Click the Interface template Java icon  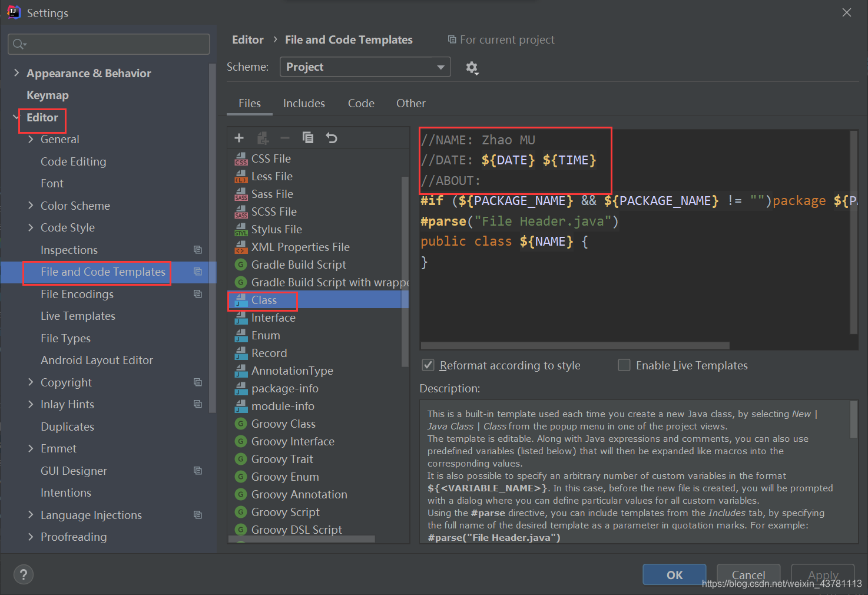click(x=241, y=318)
